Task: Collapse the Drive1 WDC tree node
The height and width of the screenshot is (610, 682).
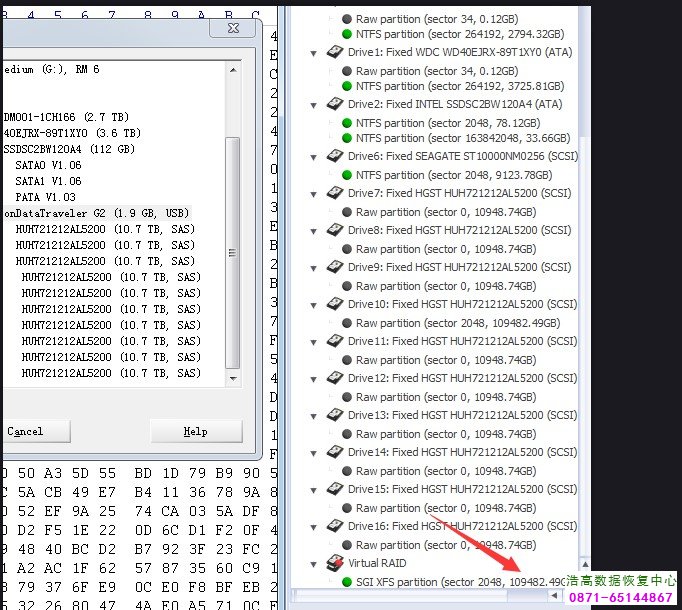Action: [314, 52]
